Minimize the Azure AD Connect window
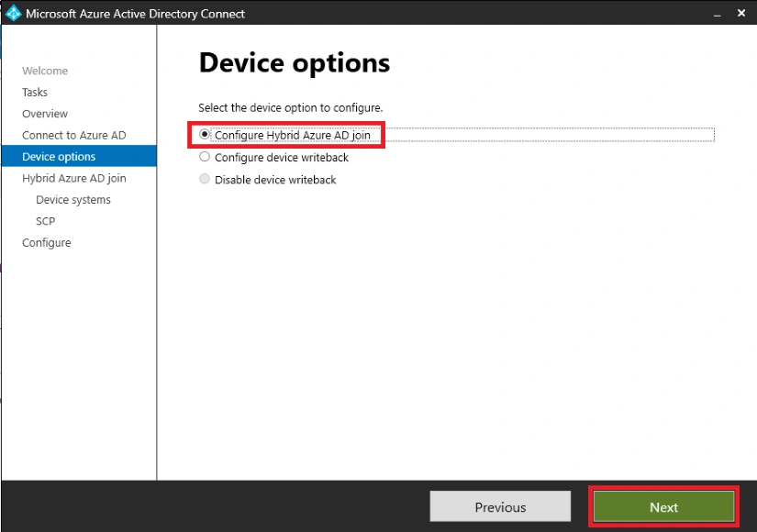The width and height of the screenshot is (757, 532). pyautogui.click(x=718, y=14)
